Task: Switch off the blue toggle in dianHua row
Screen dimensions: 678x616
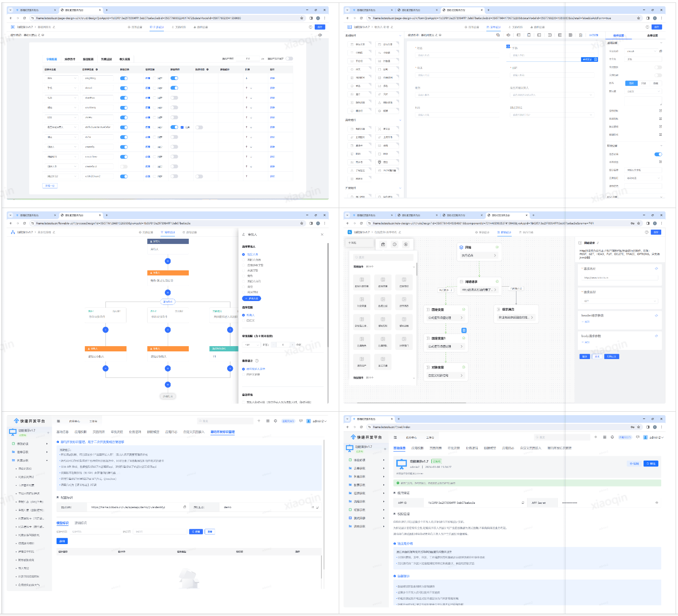Action: [x=124, y=98]
